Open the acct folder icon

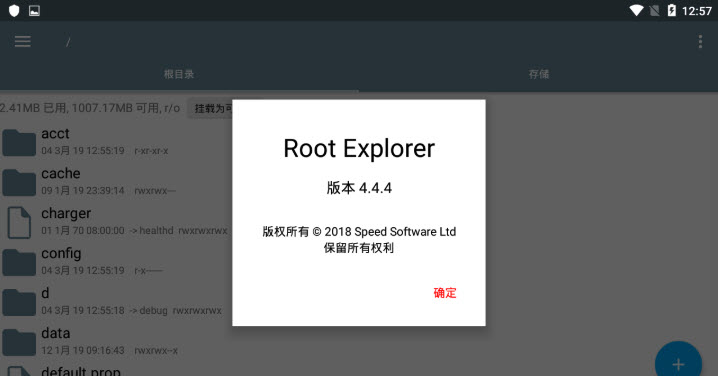click(19, 142)
